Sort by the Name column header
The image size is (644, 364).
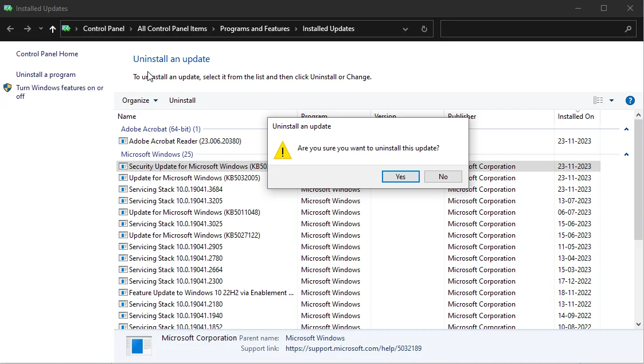tap(127, 117)
